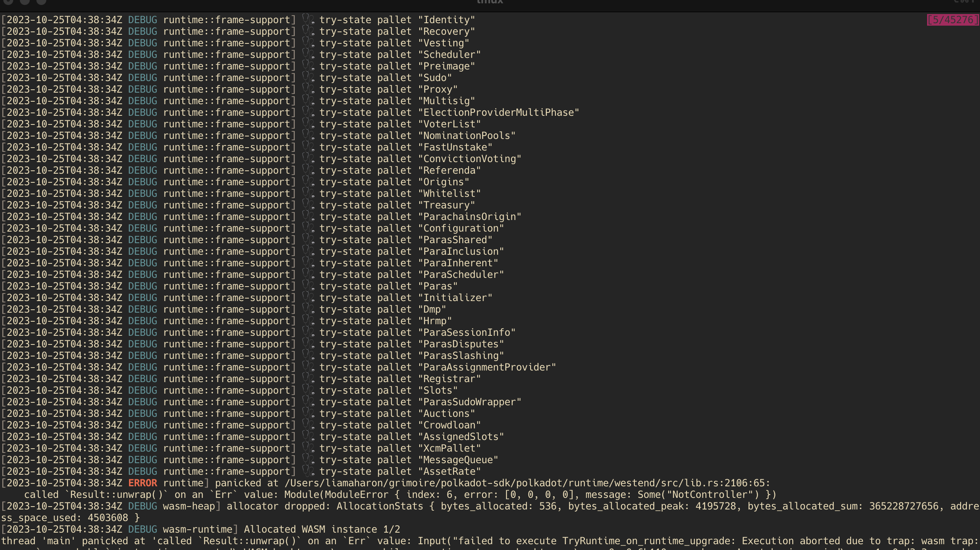Click the pallet name "ParasShared"
This screenshot has width=980, height=550.
(455, 240)
